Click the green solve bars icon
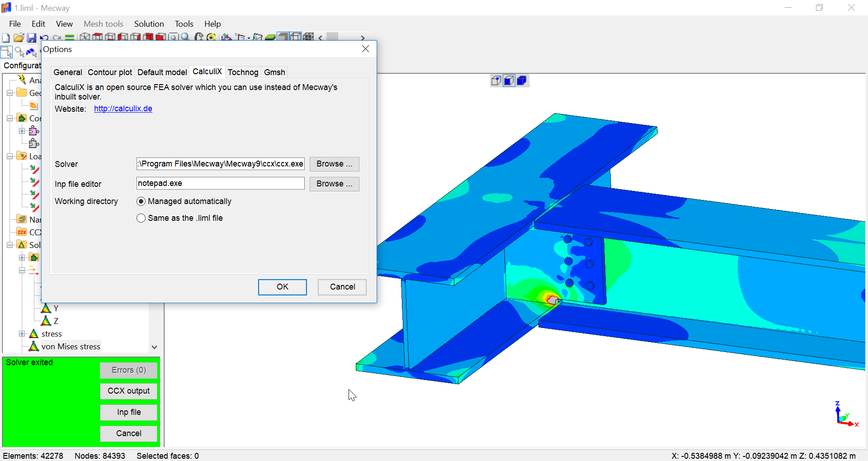Viewport: 868px width, 461px height. coord(70,38)
